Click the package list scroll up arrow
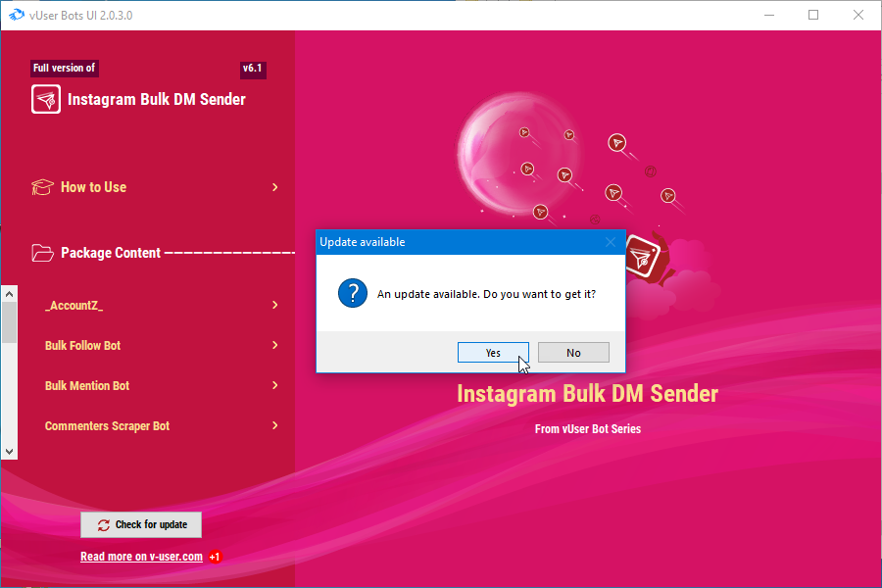 9,294
